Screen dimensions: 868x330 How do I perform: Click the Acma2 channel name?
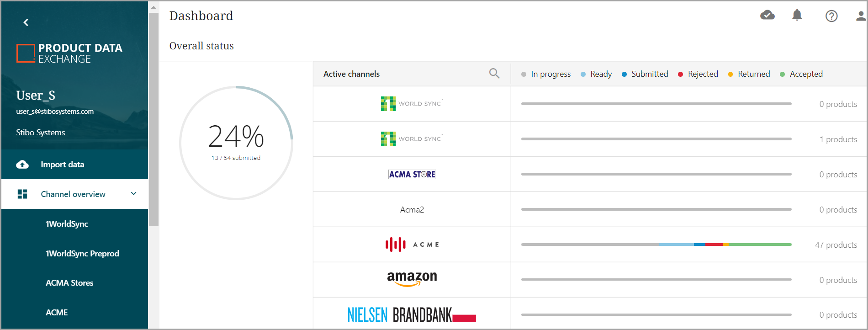coord(412,210)
